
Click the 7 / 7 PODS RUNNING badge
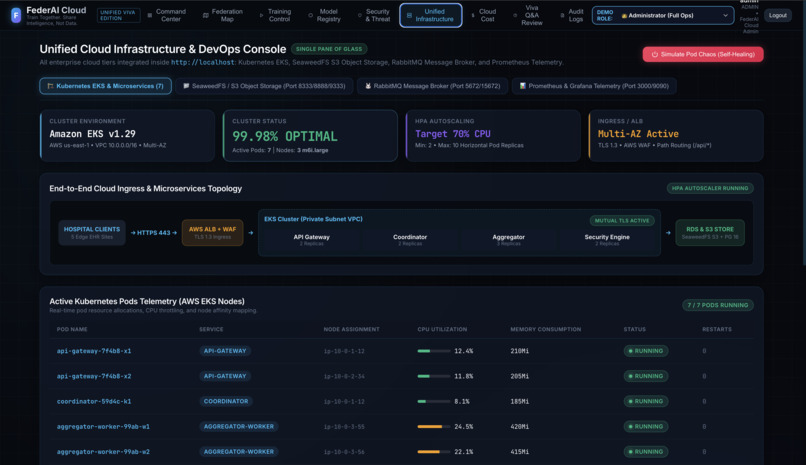pyautogui.click(x=718, y=305)
